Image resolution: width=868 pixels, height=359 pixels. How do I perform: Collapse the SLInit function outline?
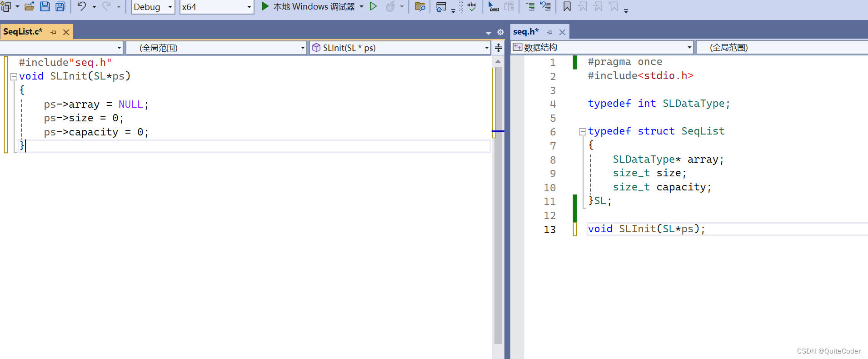(x=14, y=77)
